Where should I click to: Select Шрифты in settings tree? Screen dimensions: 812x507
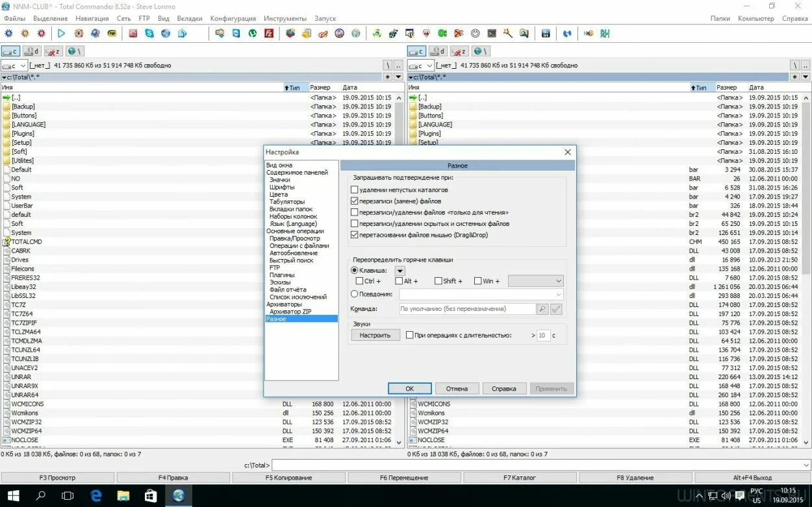coord(282,187)
